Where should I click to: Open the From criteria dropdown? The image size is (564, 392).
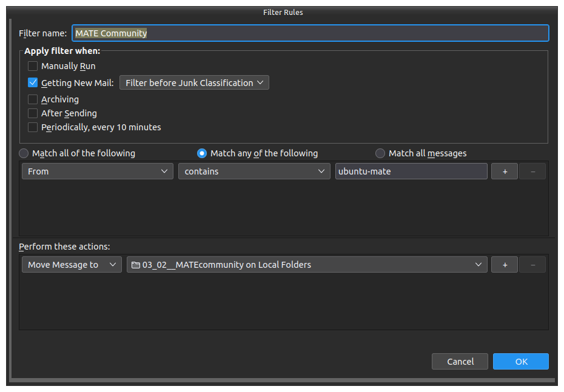(x=98, y=171)
